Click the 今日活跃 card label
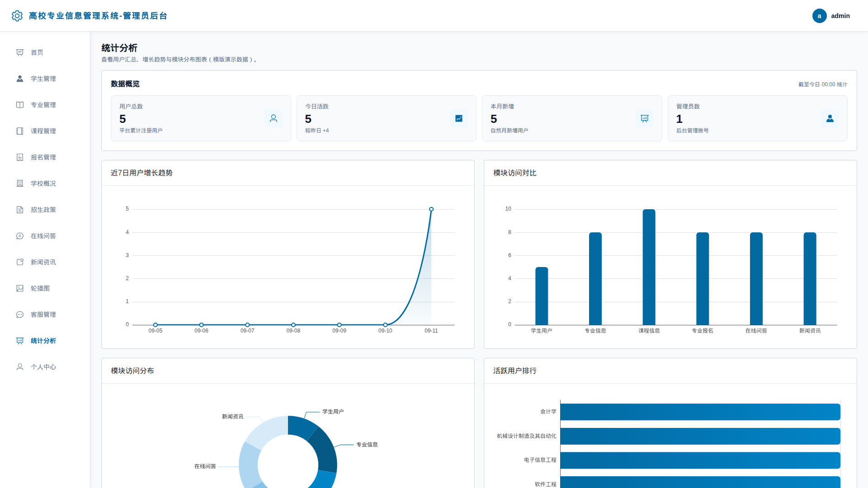The height and width of the screenshot is (488, 868). [x=317, y=107]
